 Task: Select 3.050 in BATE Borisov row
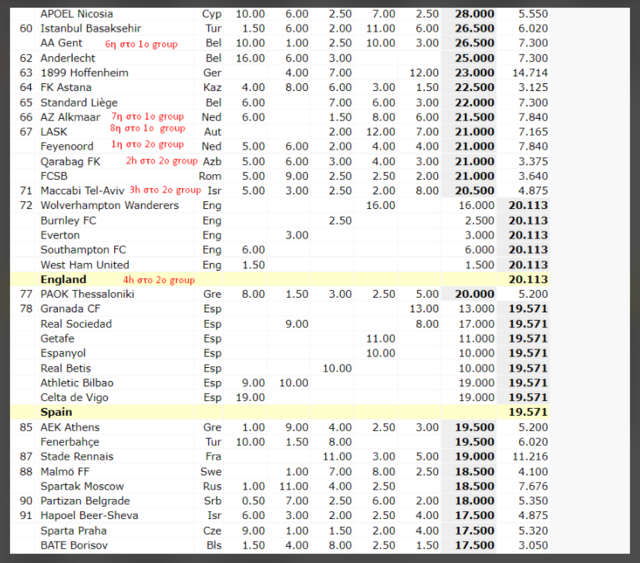coord(533,545)
